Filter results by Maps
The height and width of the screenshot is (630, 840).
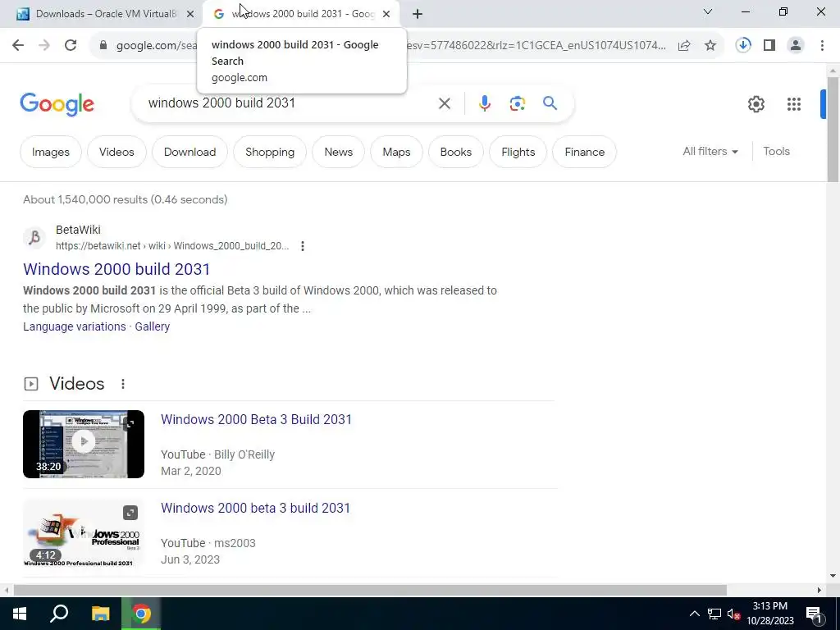[396, 152]
